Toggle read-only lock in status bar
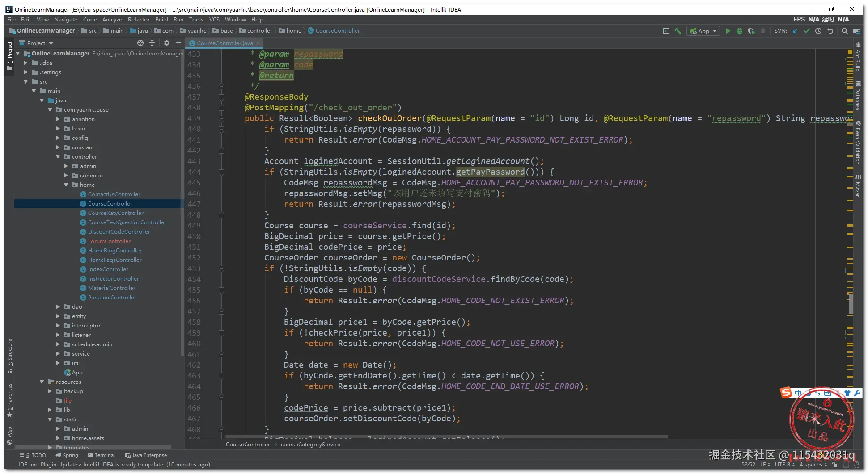 [834, 465]
